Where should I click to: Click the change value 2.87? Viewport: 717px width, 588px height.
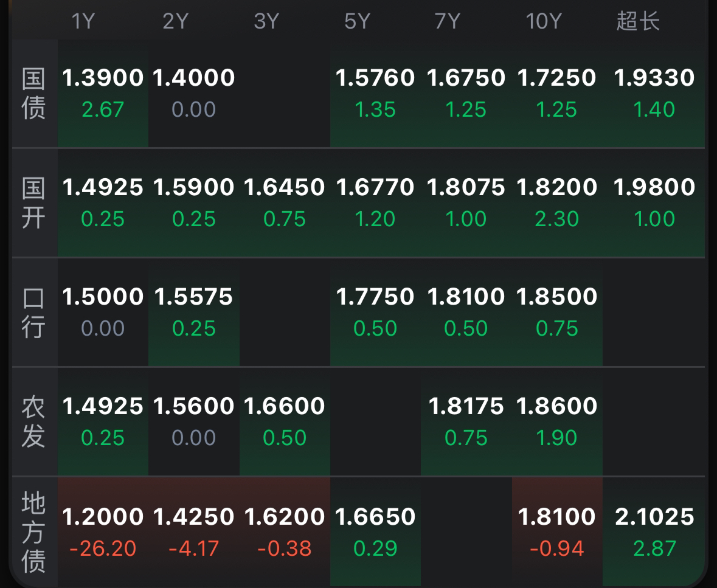click(x=654, y=548)
